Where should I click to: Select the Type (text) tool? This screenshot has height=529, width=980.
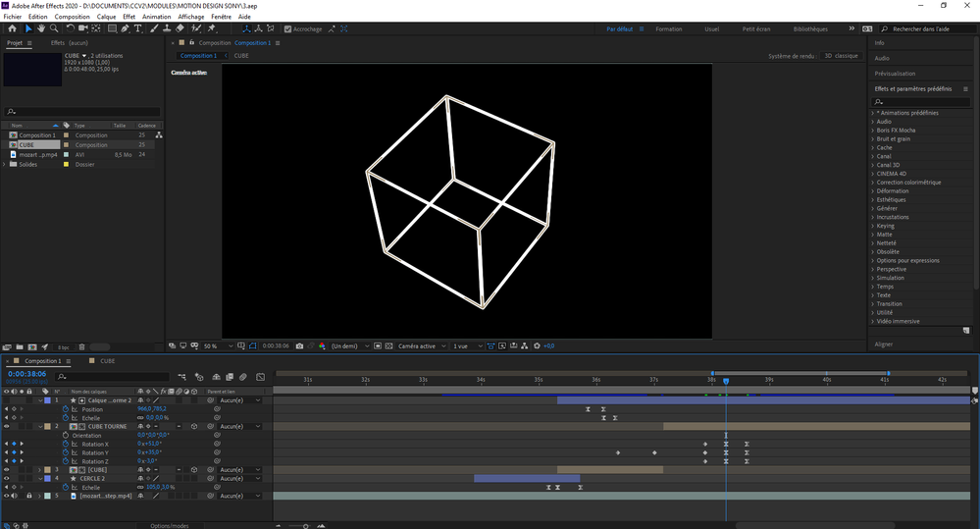click(137, 28)
